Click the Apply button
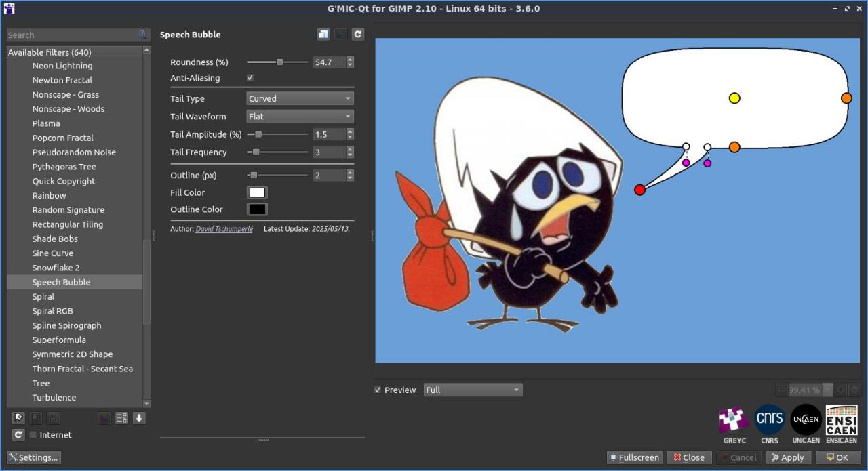 tap(788, 457)
